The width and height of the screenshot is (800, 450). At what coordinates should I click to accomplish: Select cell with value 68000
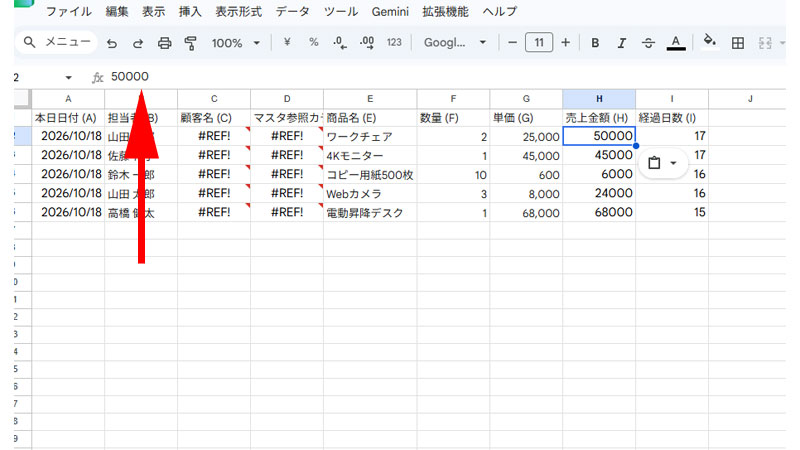[x=599, y=212]
